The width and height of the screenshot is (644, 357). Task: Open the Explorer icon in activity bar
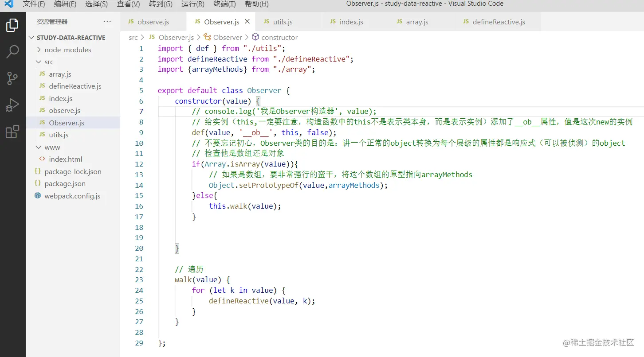[12, 25]
